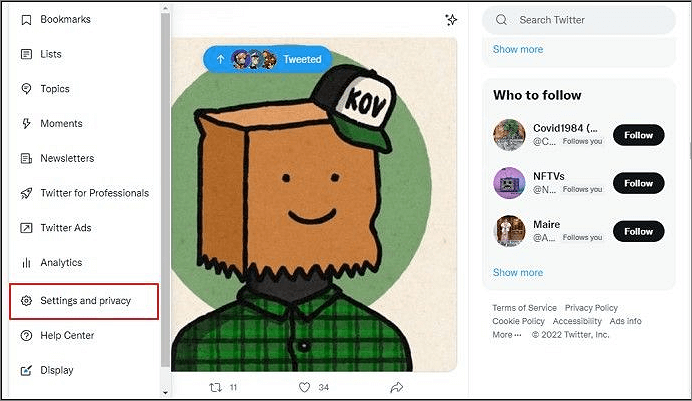692x401 pixels.
Task: Click the sidebar menu scroll-down arrow
Action: click(x=165, y=393)
